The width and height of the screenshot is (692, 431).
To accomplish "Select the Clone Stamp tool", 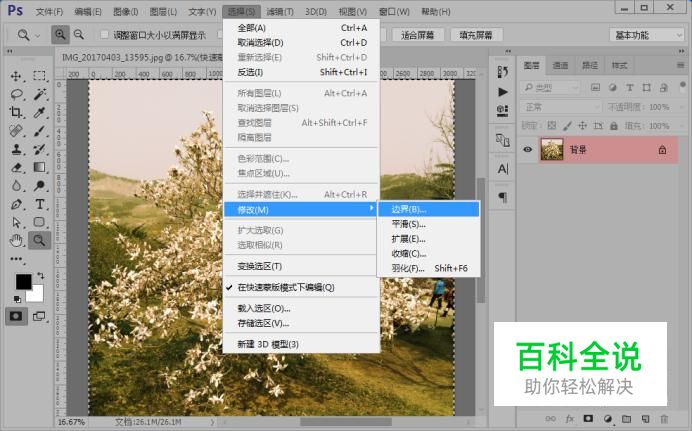I will pyautogui.click(x=16, y=149).
